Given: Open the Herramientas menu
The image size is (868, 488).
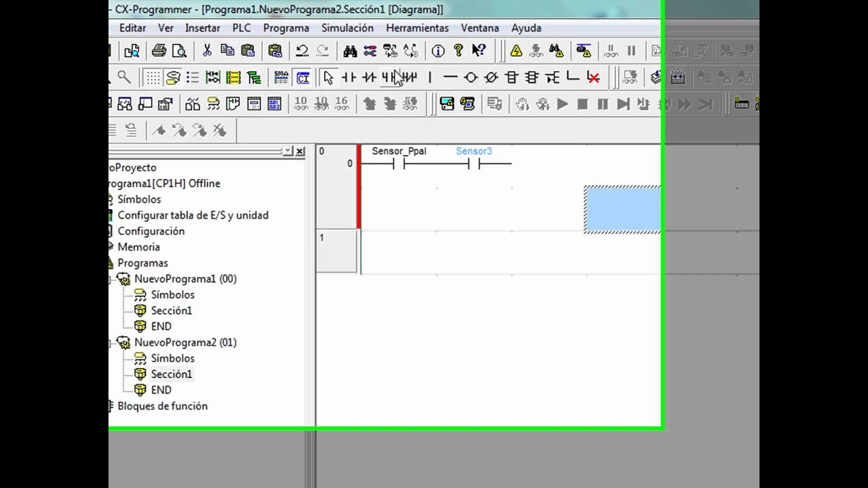Looking at the screenshot, I should point(417,28).
